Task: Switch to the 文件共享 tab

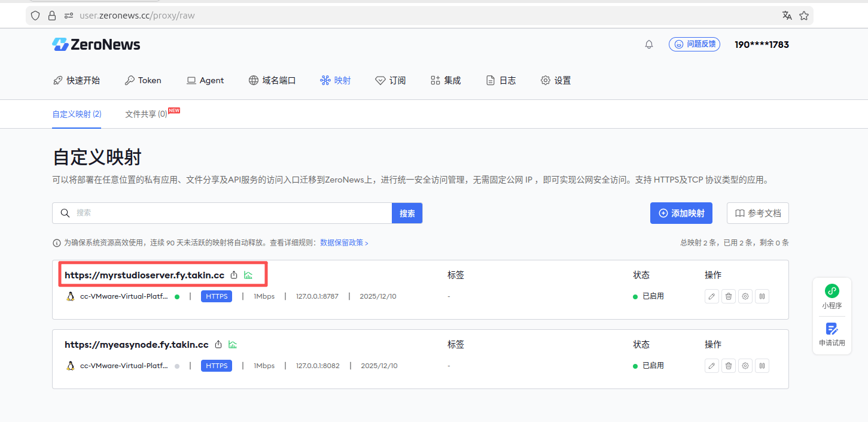Action: click(x=146, y=114)
